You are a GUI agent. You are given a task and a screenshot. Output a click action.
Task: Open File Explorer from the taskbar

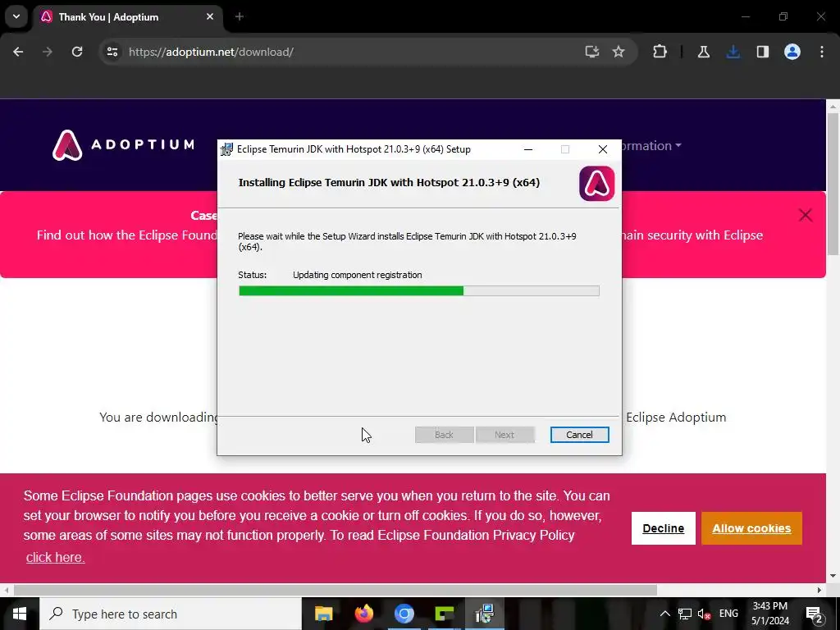[323, 614]
